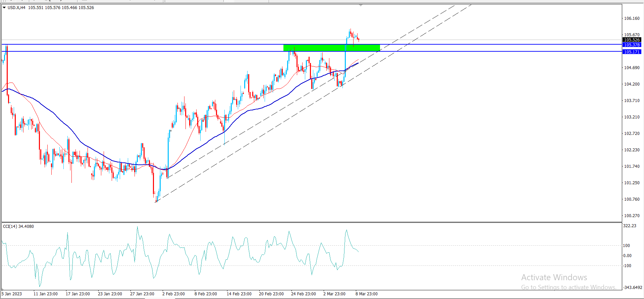The image size is (644, 299).
Task: Select the horizontal line price tag 105.171
Action: (632, 52)
